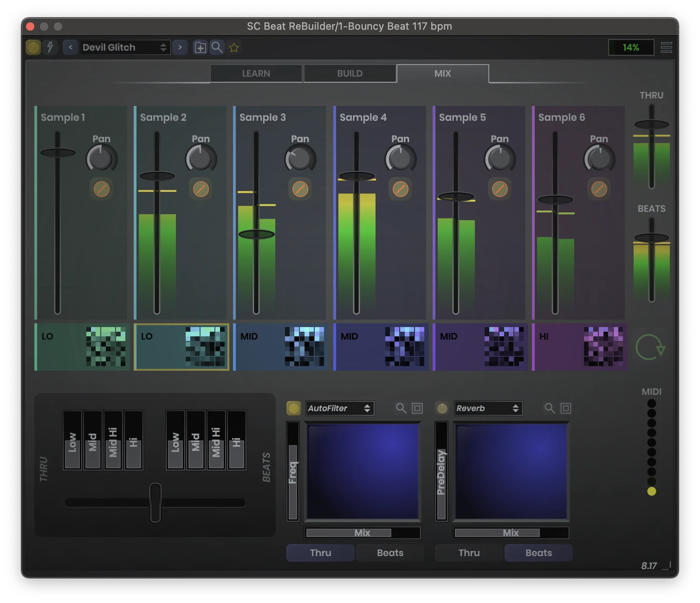Open the AutoFilter effect type dropdown
Viewport: 700px width, 603px height.
pos(339,408)
